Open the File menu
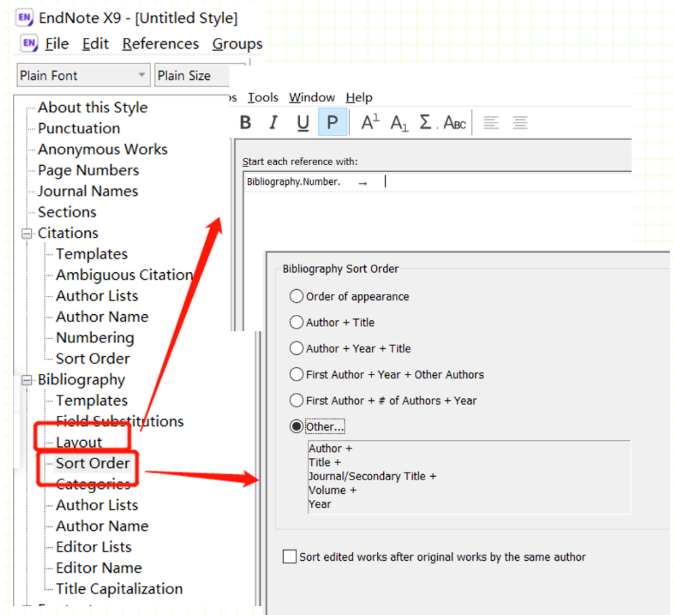 pos(57,43)
